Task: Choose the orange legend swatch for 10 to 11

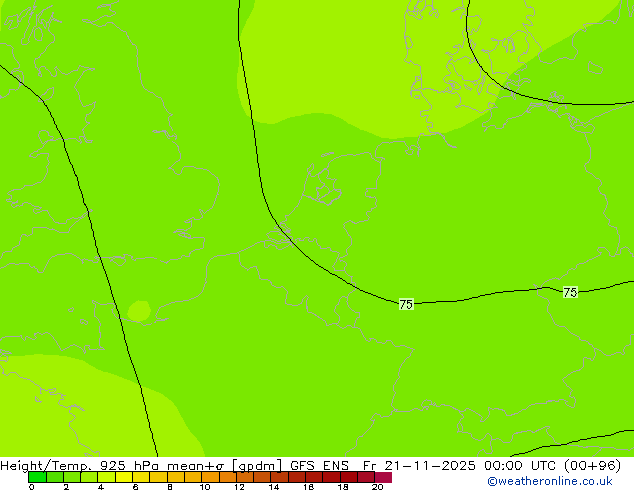Action: pyautogui.click(x=210, y=477)
